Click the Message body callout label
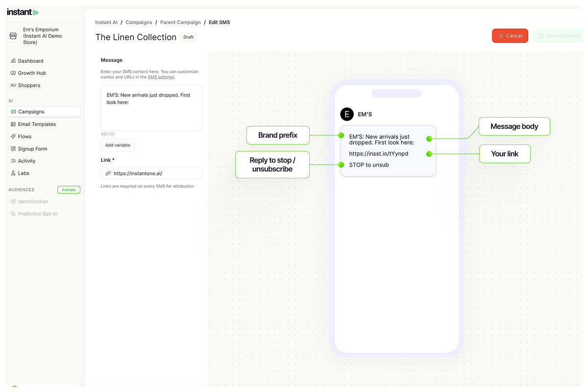 click(514, 126)
